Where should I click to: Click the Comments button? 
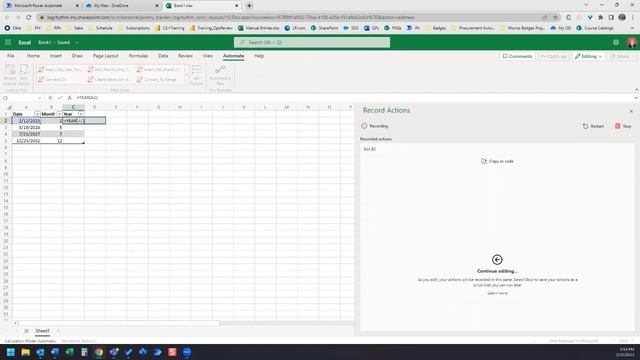[518, 56]
